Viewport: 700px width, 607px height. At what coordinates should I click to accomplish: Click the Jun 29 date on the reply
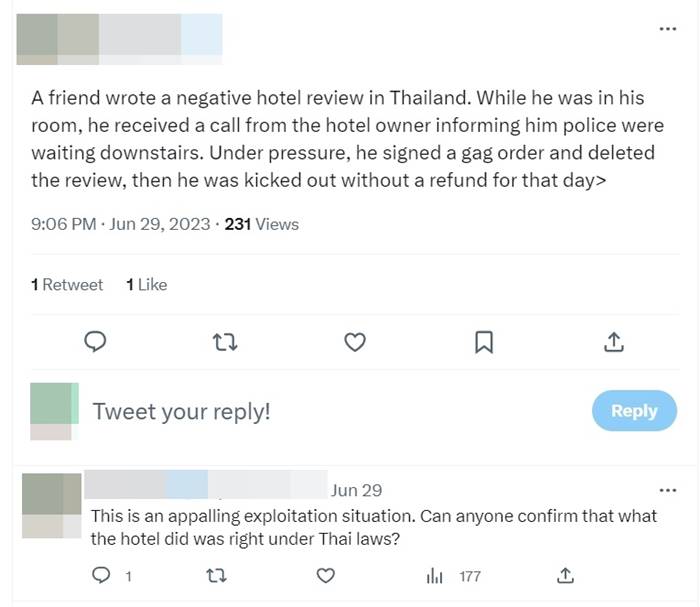[356, 490]
